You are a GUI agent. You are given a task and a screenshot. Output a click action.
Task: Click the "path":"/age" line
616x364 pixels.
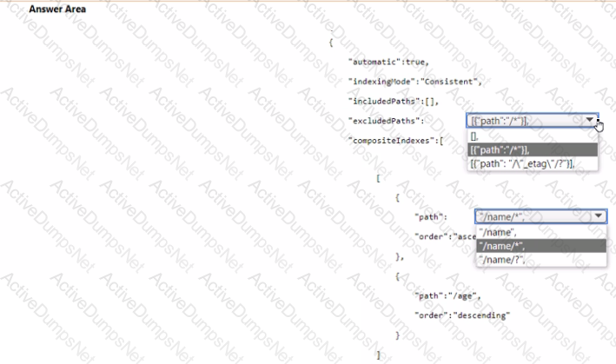tap(447, 295)
